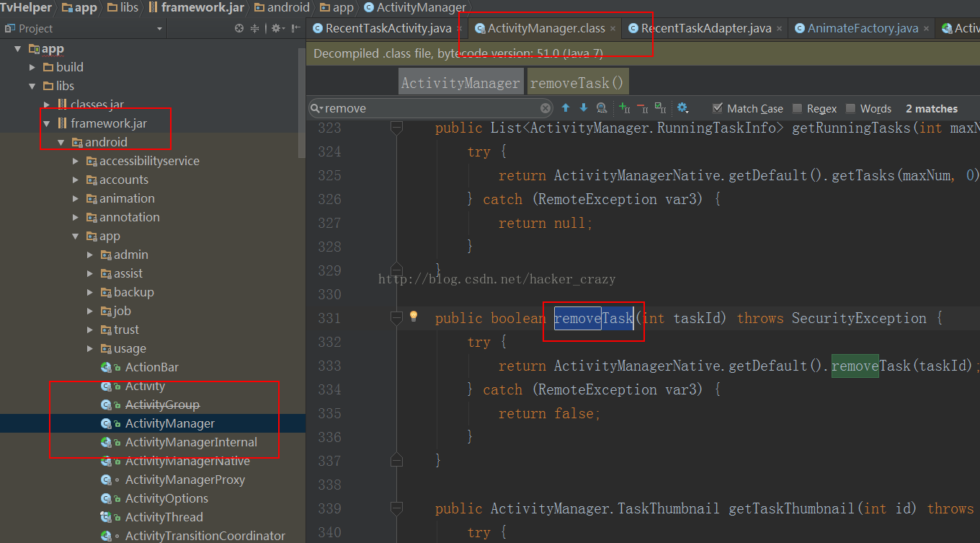
Task: Jump to the previous search occurrence (up arrow)
Action: 566,108
